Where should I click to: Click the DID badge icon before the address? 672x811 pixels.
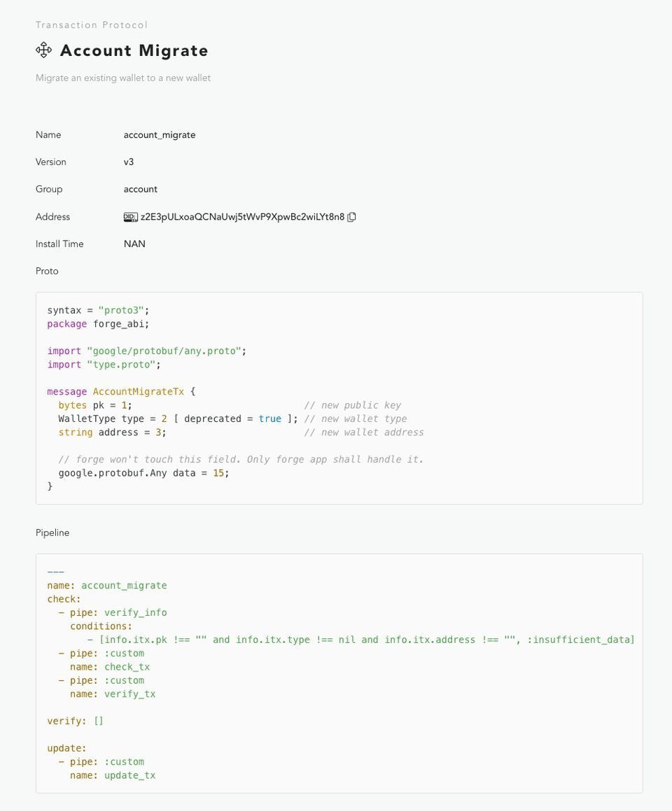(130, 217)
